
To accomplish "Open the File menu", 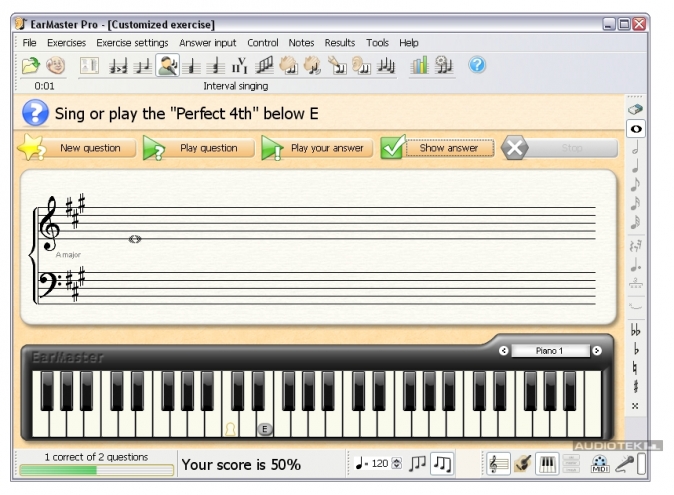I will click(x=29, y=43).
